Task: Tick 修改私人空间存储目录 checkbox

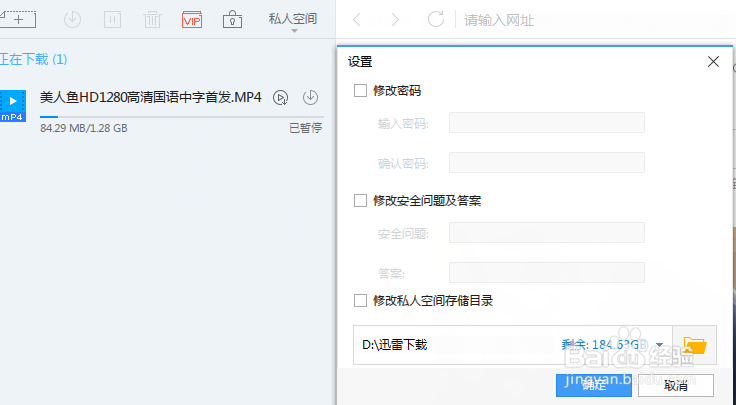Action: [x=360, y=300]
